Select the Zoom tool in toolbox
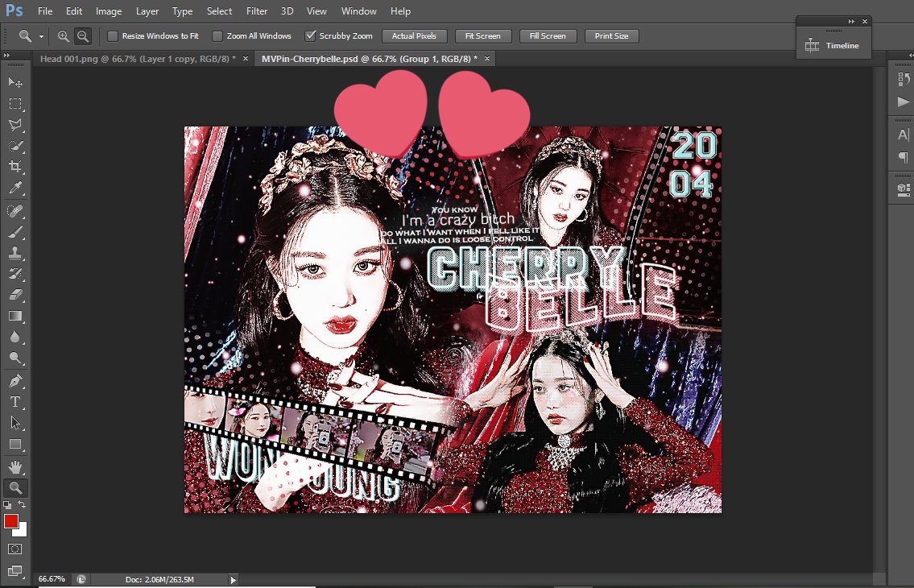Viewport: 914px width, 588px height. (x=15, y=487)
